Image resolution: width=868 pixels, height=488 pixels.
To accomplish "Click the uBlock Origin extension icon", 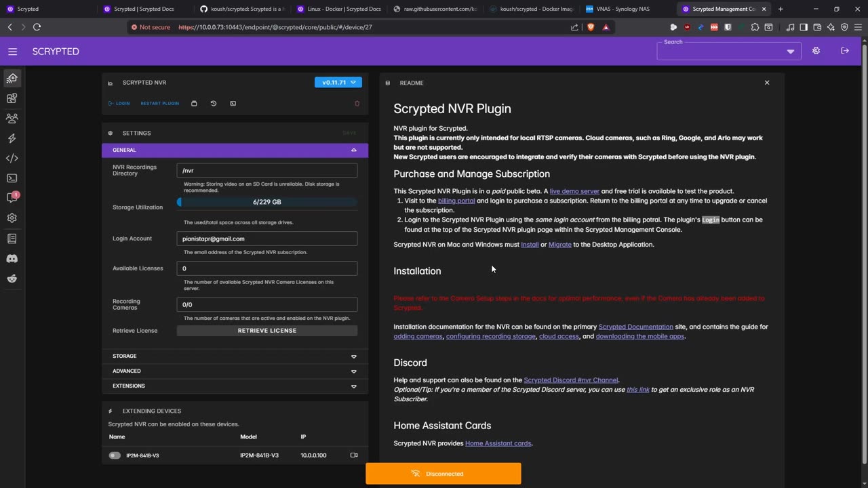I will click(x=687, y=27).
